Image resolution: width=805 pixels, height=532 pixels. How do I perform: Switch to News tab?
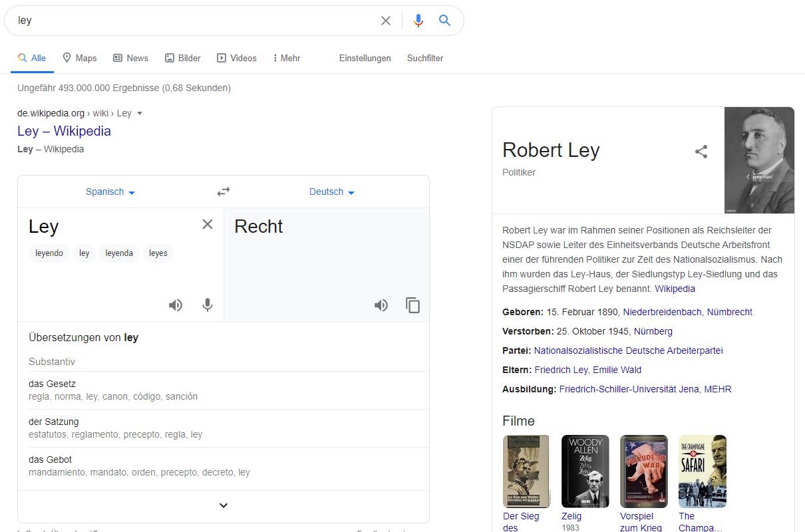click(x=130, y=58)
